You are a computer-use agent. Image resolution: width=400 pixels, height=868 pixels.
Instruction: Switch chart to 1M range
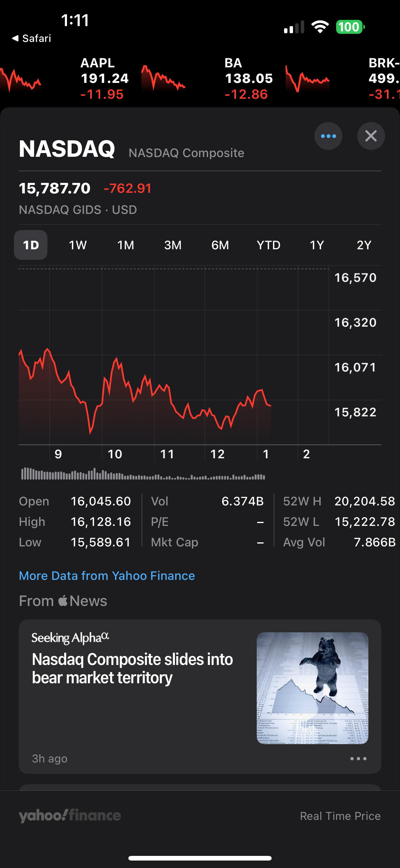[x=126, y=245]
